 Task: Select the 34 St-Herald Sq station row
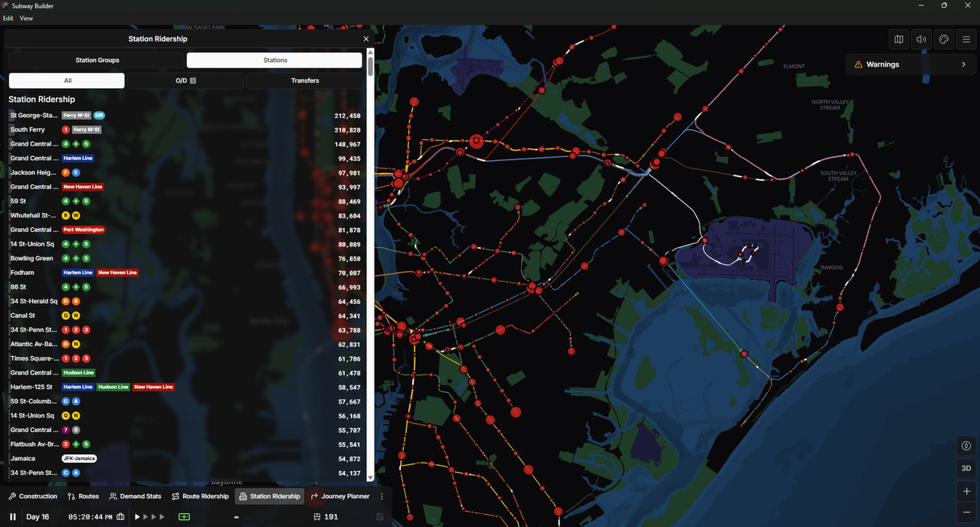(185, 301)
